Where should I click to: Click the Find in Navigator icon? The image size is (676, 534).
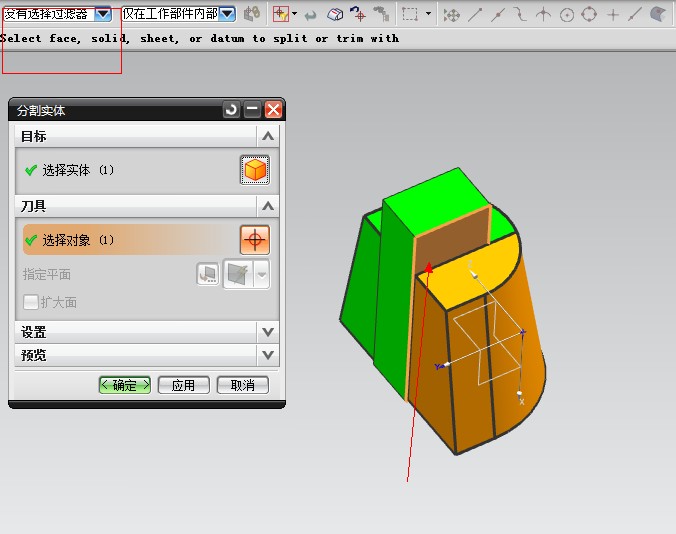(381, 14)
